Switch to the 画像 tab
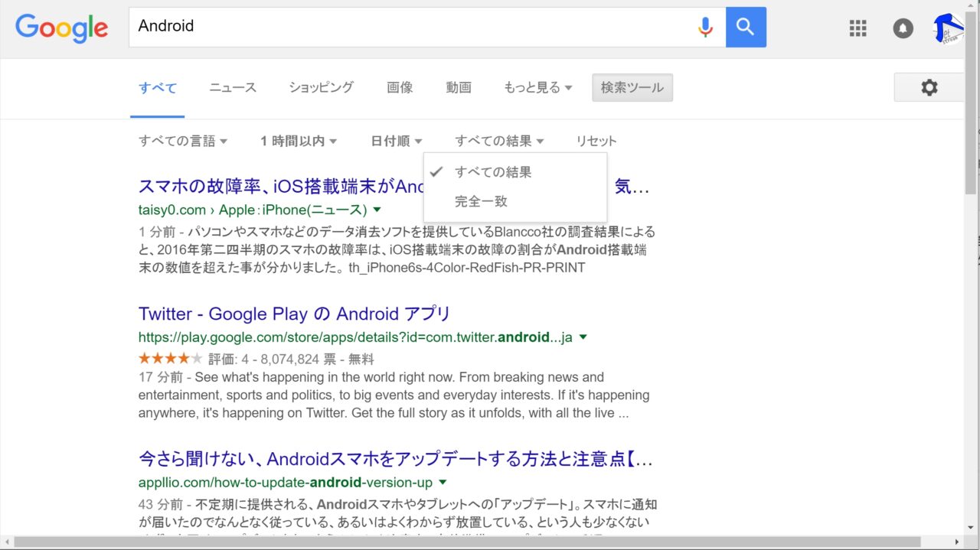This screenshot has height=550, width=980. click(400, 88)
